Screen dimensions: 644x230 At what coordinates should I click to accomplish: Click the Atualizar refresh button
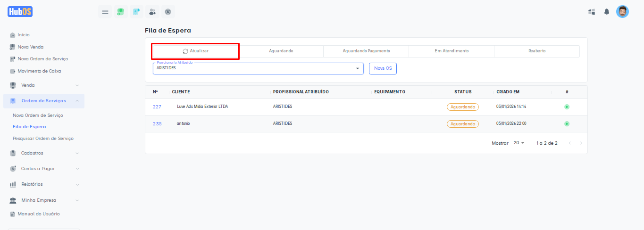point(195,51)
